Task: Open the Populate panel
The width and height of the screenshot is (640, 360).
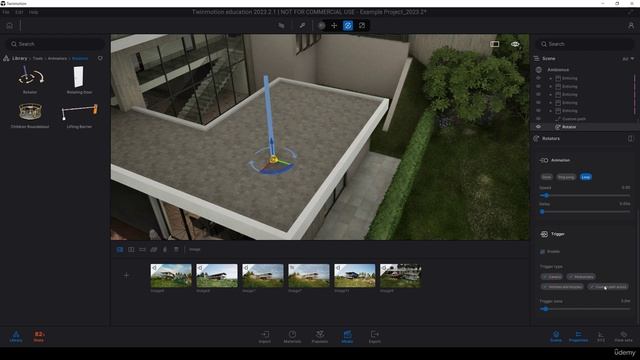Action: pyautogui.click(x=320, y=336)
